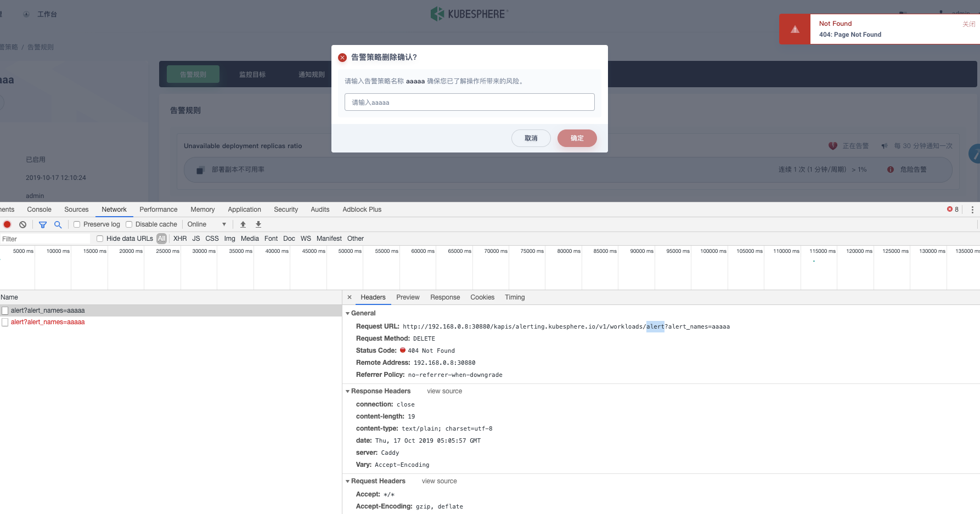Click the red record network log icon
The height and width of the screenshot is (514, 980).
[7, 224]
